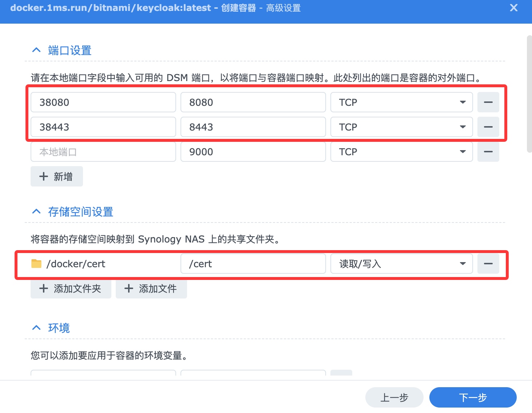Screen dimensions: 532x413
Task: Focus the empty 本地端口 field
Action: coord(103,152)
